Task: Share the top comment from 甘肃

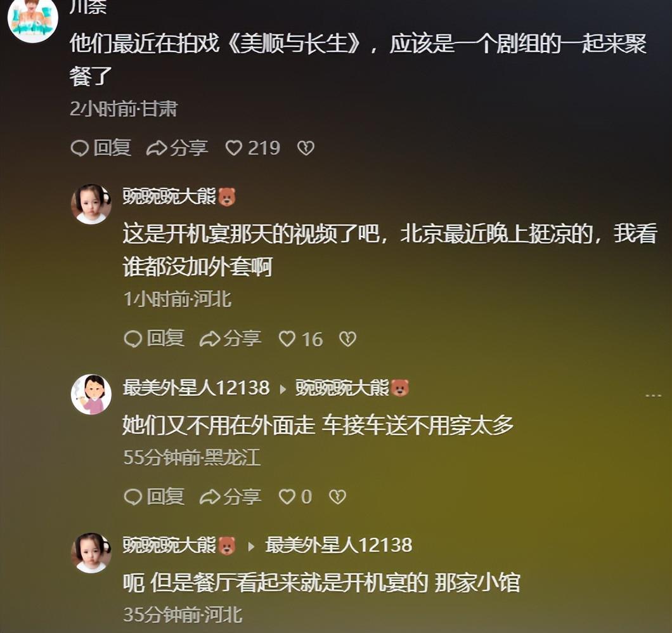Action: [177, 148]
